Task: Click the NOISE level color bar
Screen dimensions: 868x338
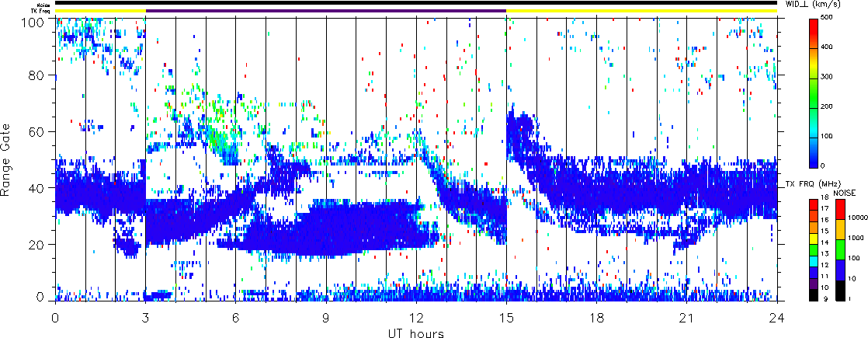Action: click(x=838, y=250)
